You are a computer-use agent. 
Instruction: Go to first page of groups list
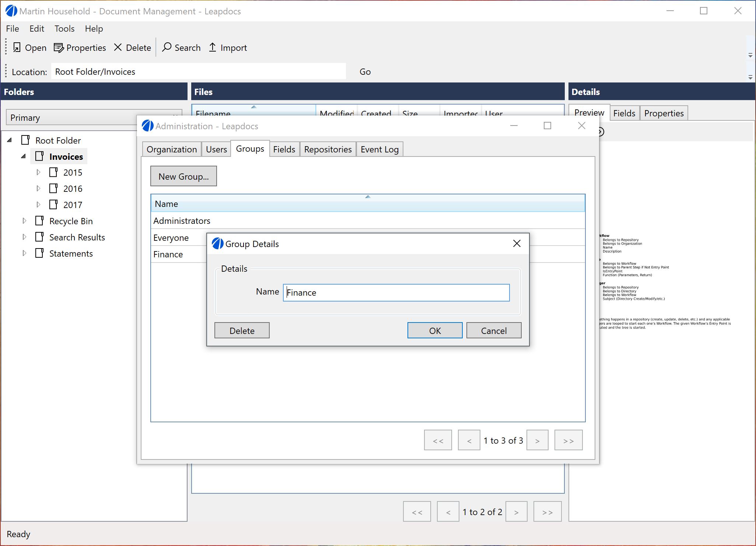[438, 440]
